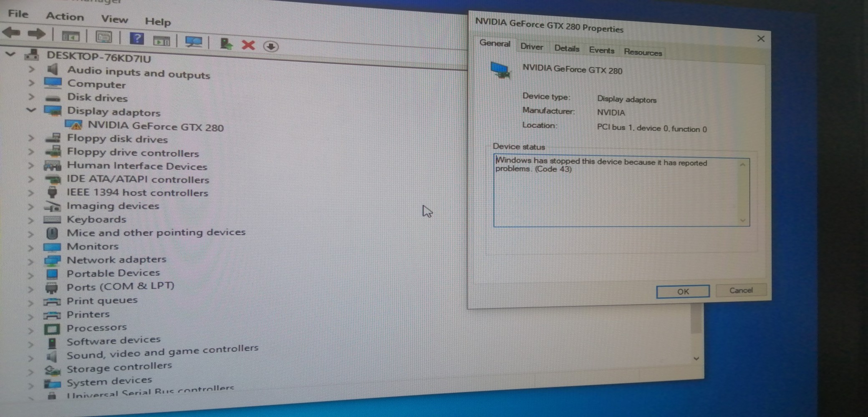868x417 pixels.
Task: Switch to the Resources tab
Action: [643, 52]
